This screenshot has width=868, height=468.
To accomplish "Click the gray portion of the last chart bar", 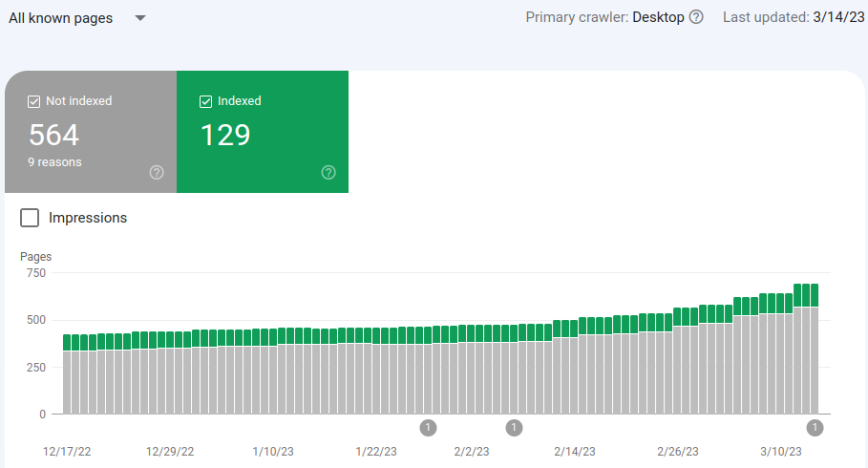I will [x=813, y=363].
